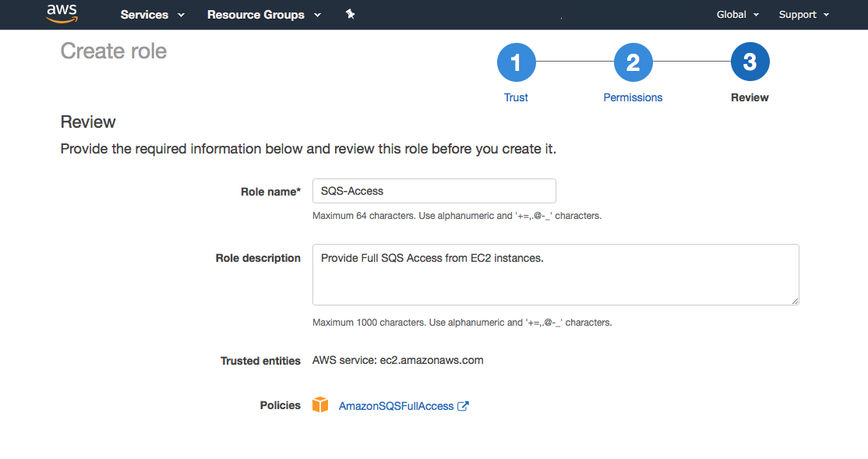The height and width of the screenshot is (459, 868).
Task: Open the Resource Groups menu
Action: pos(255,15)
